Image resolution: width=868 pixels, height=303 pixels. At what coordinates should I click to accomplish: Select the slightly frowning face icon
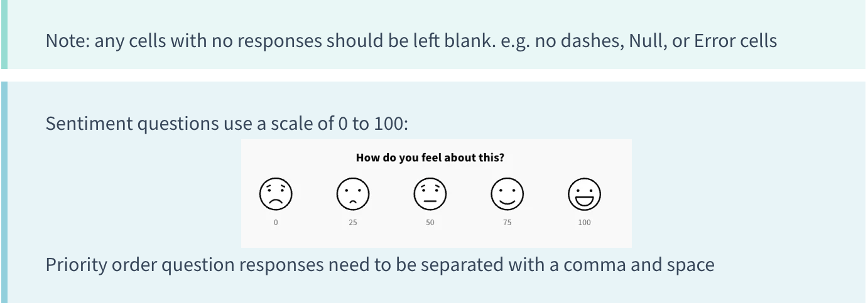click(353, 194)
